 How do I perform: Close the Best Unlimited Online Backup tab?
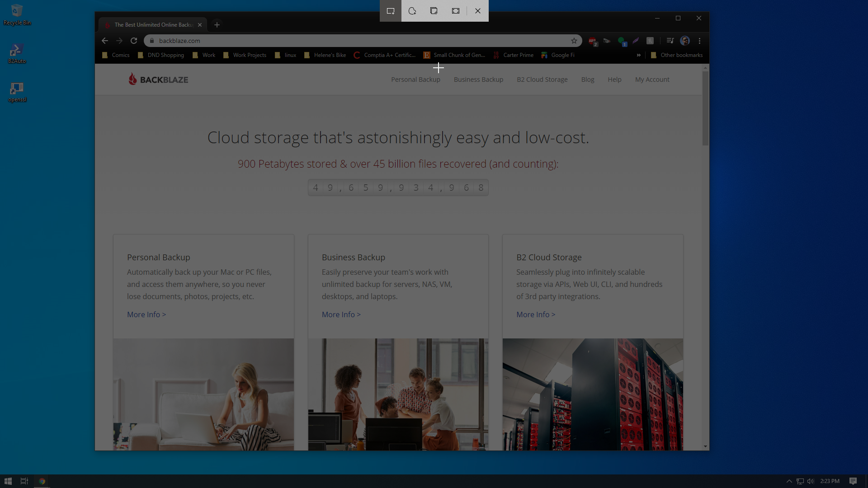click(x=200, y=25)
